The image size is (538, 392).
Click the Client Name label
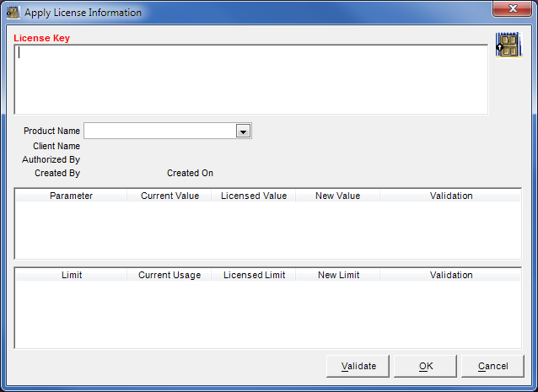click(56, 146)
